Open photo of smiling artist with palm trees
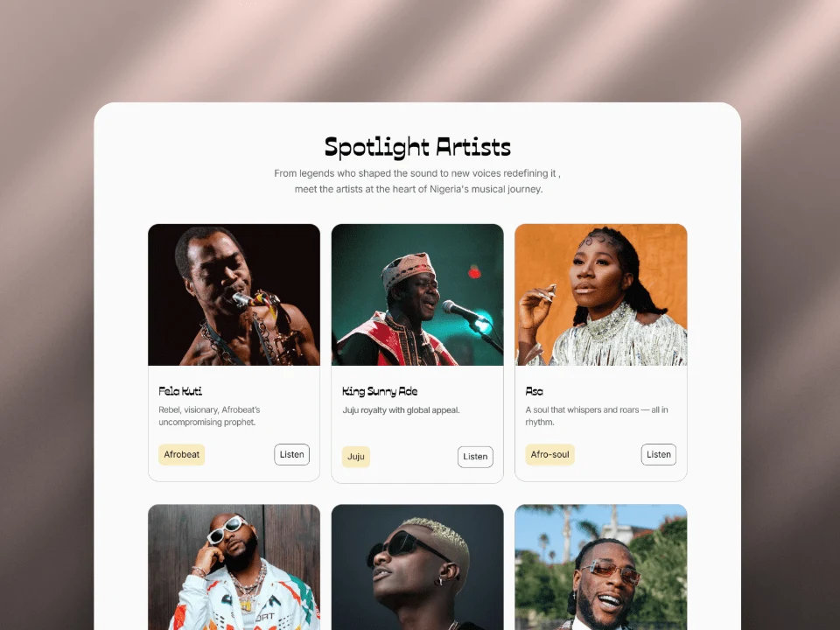The height and width of the screenshot is (630, 840). point(601,567)
